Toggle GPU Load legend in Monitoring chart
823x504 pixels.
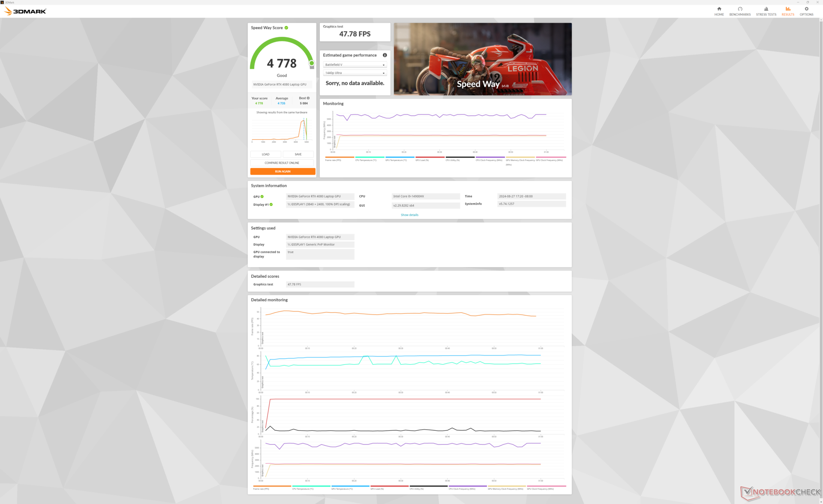tap(422, 160)
